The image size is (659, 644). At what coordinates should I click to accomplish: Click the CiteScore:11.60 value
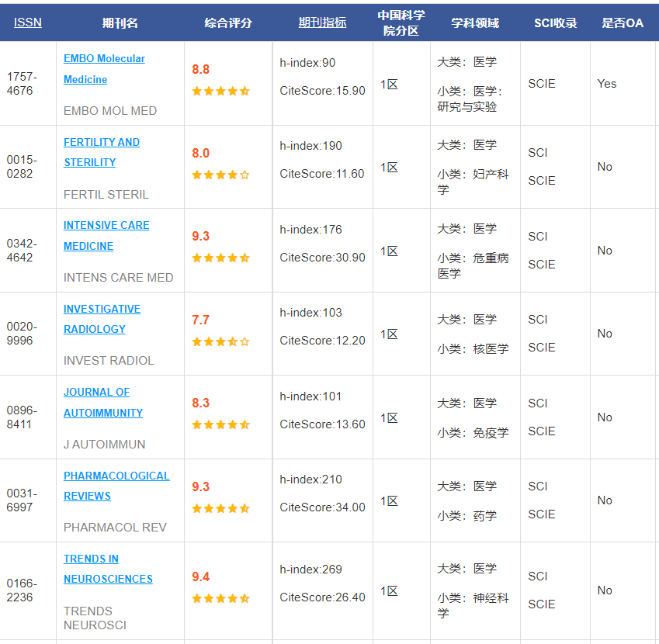322,174
